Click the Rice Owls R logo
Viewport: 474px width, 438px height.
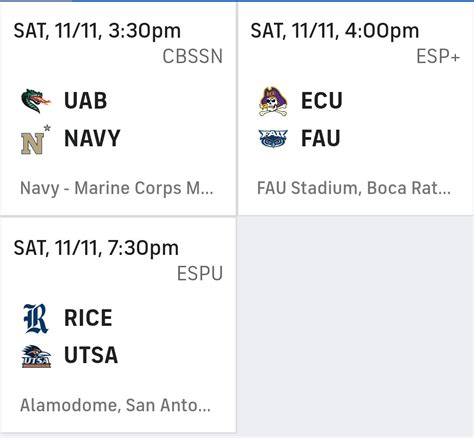pos(36,319)
